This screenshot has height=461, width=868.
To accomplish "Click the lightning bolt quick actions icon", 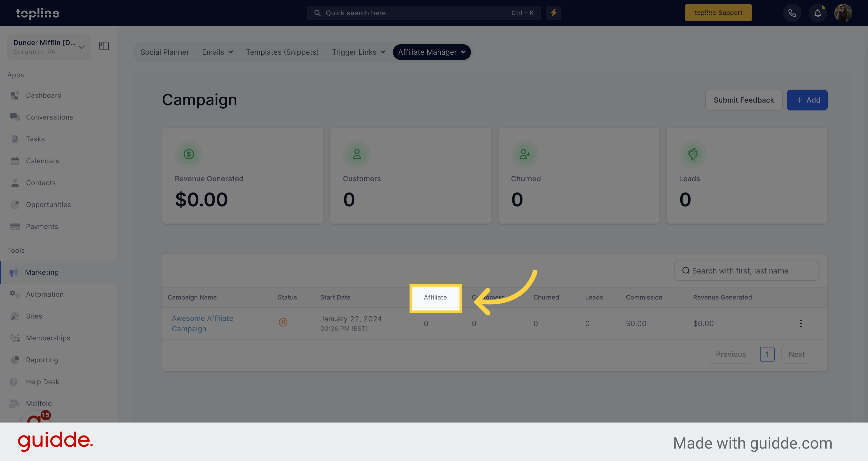I will point(553,13).
